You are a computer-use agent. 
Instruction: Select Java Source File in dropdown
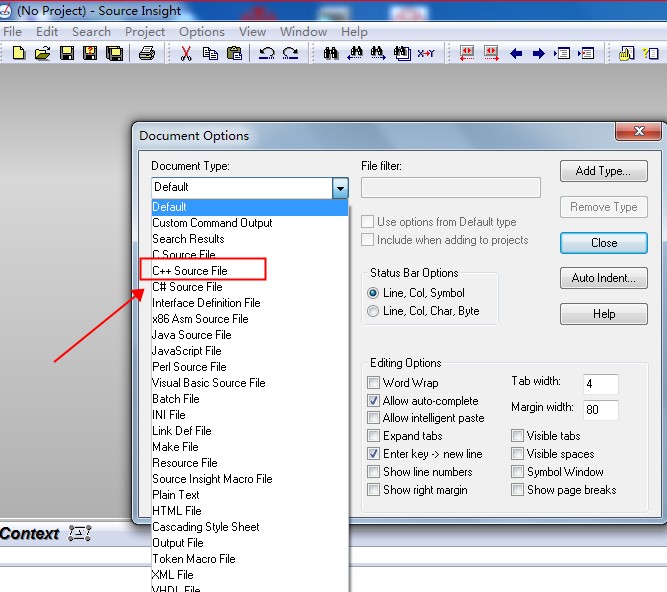[250, 335]
